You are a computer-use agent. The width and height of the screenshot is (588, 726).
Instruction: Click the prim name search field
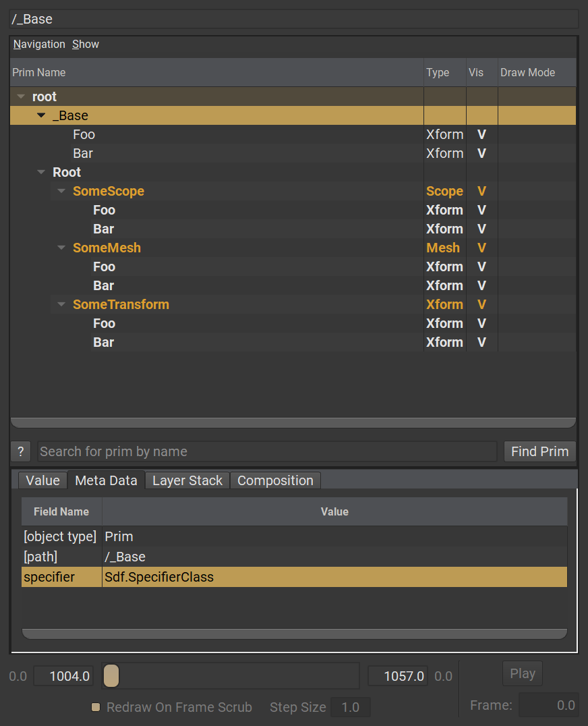coord(266,451)
